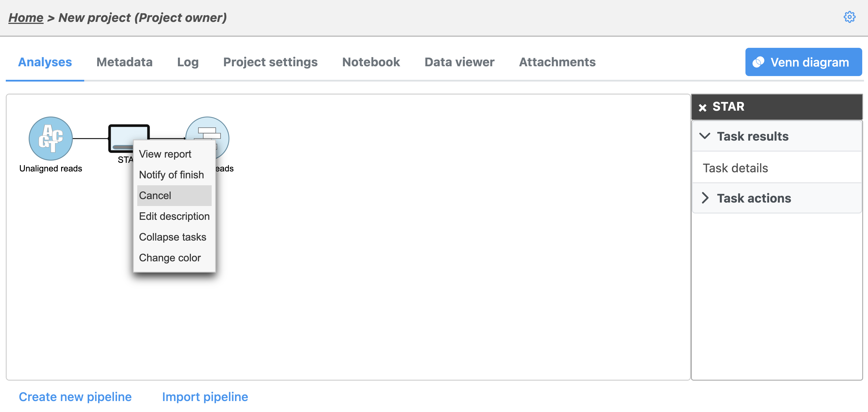Choose Edit description in context menu

[x=174, y=216]
